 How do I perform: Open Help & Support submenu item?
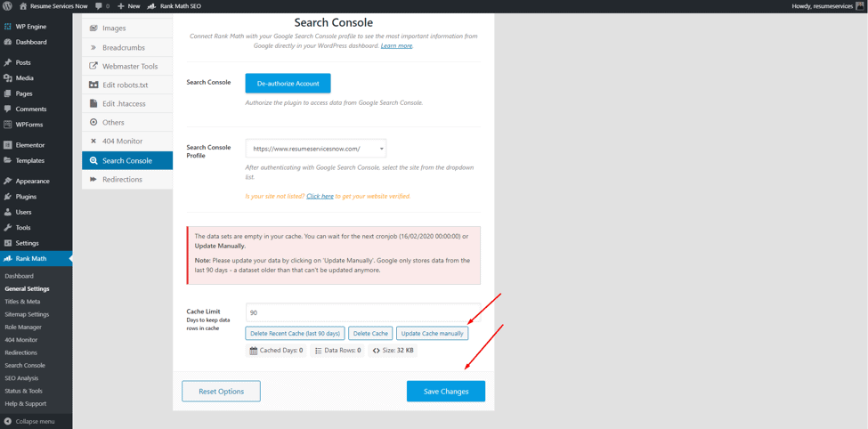tap(26, 403)
